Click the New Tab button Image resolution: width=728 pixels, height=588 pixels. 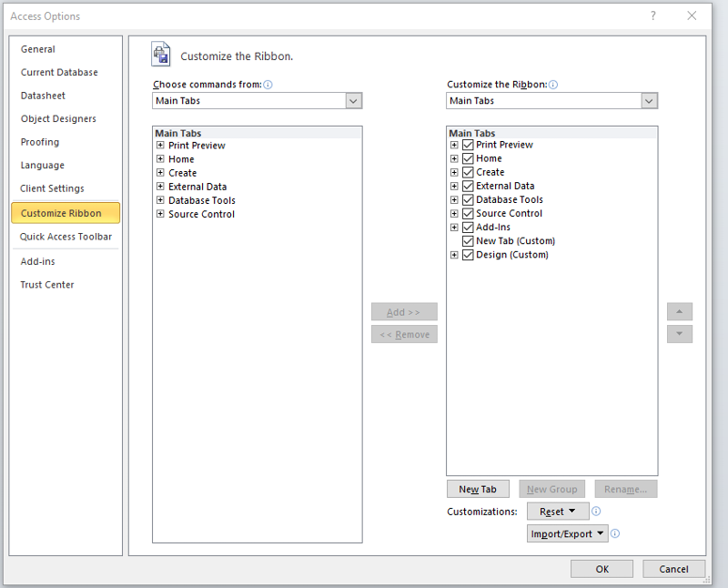click(x=478, y=489)
